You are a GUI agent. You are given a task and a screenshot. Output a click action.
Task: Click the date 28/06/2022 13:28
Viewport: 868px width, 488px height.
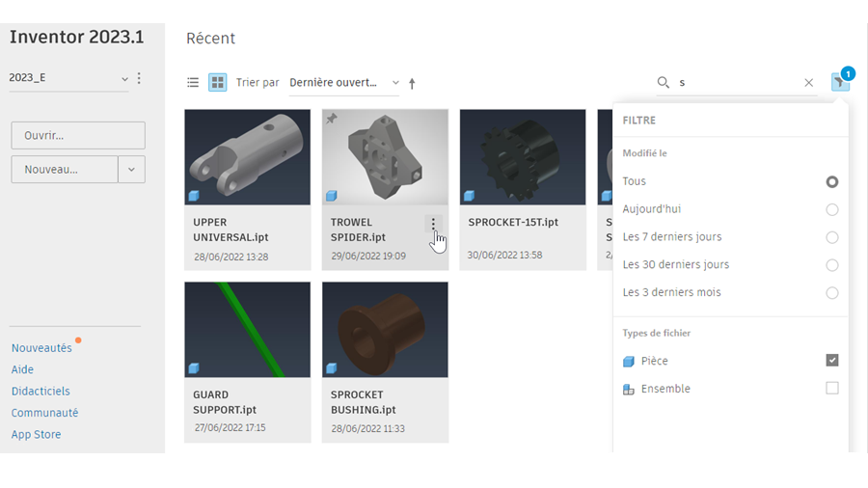(231, 257)
